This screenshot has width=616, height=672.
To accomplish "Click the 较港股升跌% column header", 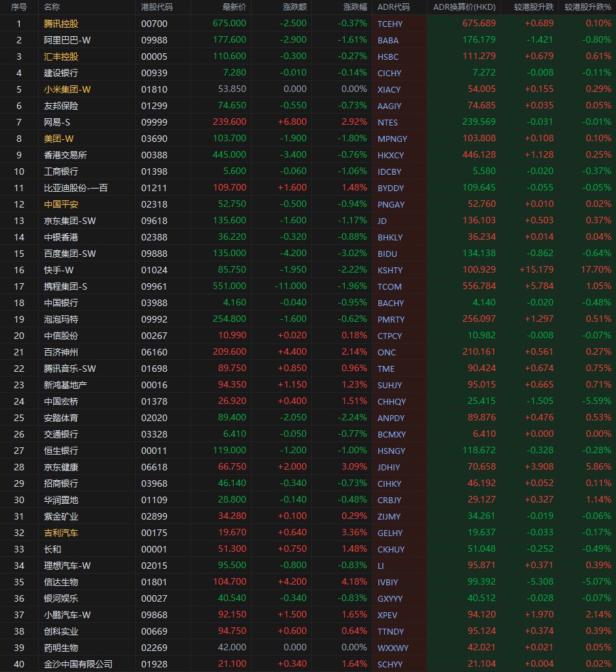I will (588, 7).
